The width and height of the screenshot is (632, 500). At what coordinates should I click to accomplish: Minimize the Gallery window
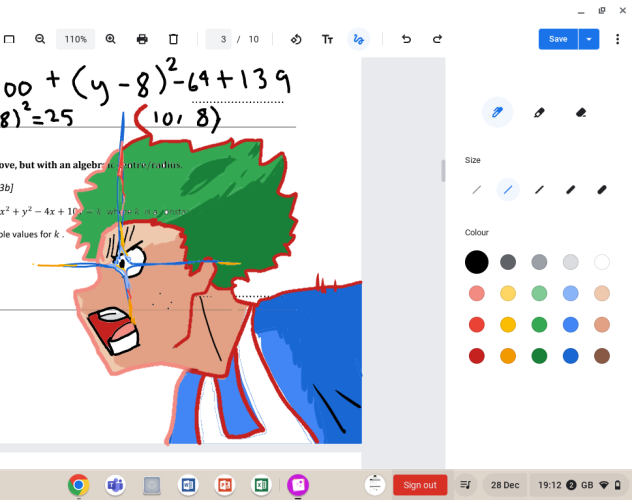581,11
